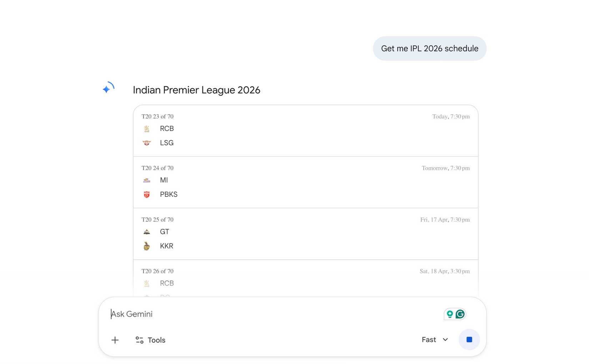
Task: Click the PBKS team logo
Action: click(147, 195)
